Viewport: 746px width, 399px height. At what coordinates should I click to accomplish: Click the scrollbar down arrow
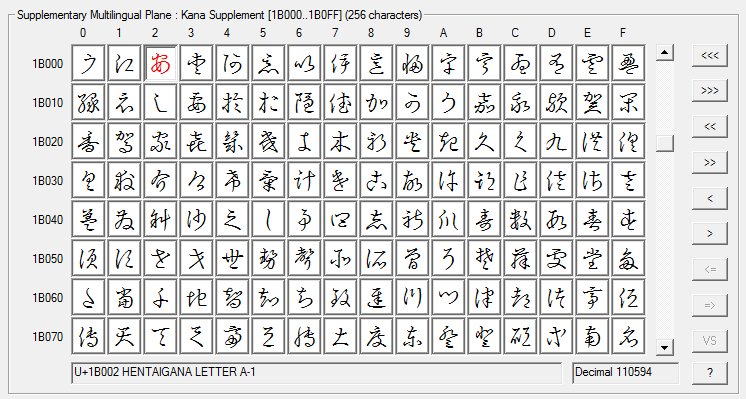pyautogui.click(x=665, y=347)
